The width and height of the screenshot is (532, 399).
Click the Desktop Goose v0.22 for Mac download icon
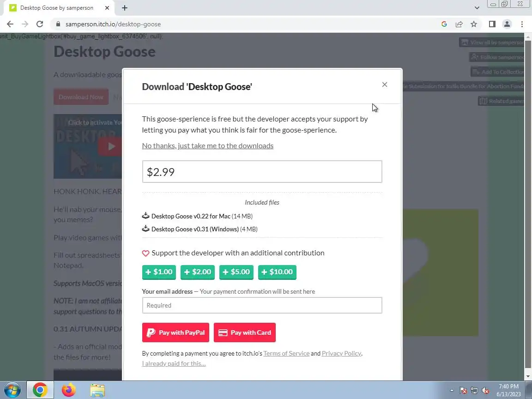tap(145, 216)
